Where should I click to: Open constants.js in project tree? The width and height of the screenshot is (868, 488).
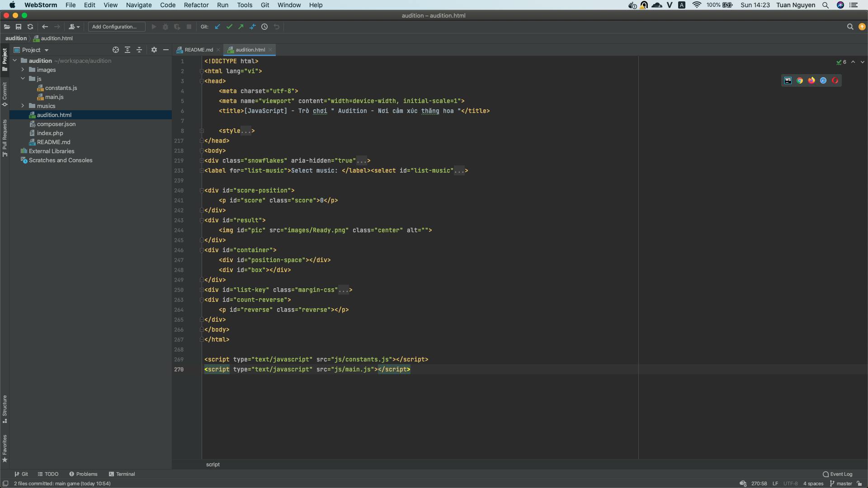[x=61, y=88]
